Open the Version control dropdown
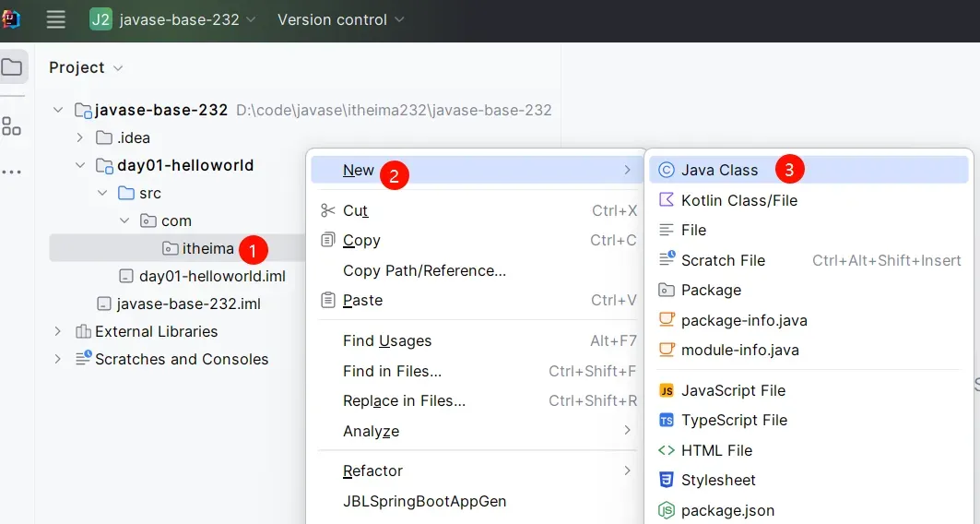This screenshot has width=980, height=524. pyautogui.click(x=340, y=19)
